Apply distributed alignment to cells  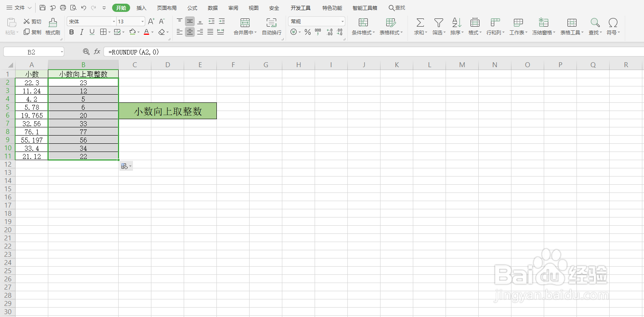coord(221,32)
